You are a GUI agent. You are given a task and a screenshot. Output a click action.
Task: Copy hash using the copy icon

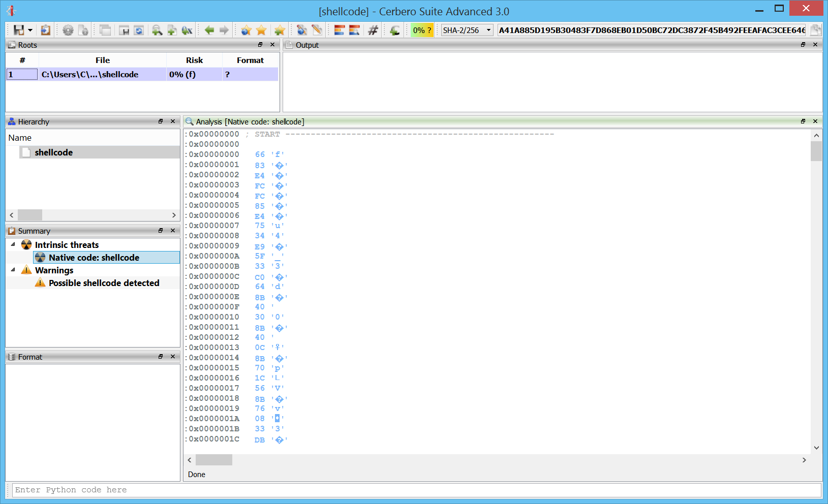coord(815,30)
